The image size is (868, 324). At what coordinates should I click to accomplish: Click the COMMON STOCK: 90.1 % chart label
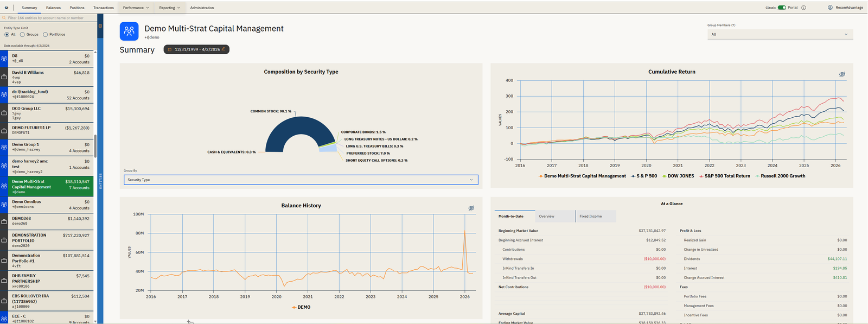click(271, 111)
